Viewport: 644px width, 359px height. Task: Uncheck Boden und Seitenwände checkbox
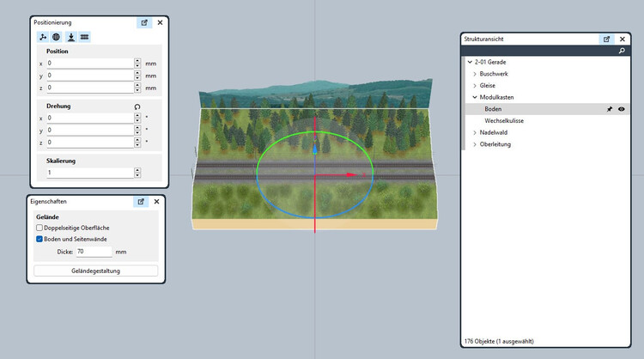[x=39, y=239]
